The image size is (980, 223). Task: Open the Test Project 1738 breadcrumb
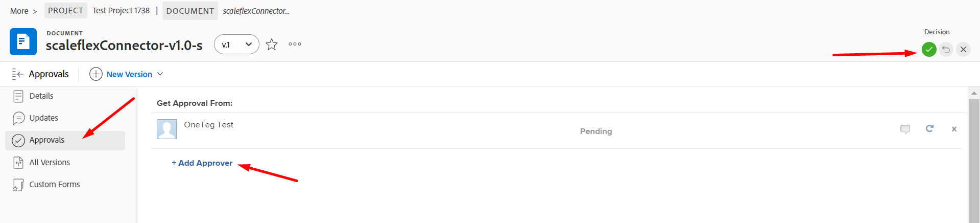coord(121,11)
